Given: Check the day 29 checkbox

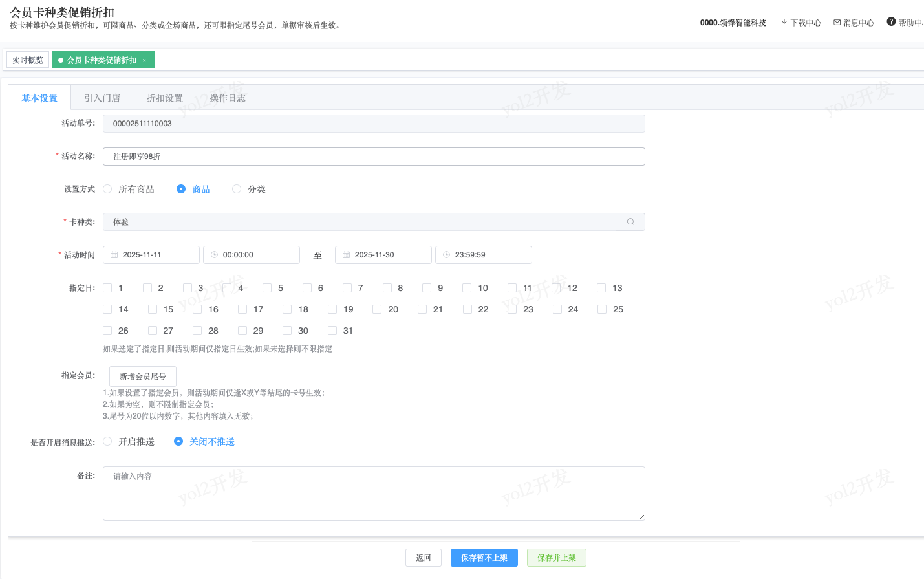Looking at the screenshot, I should pyautogui.click(x=242, y=331).
